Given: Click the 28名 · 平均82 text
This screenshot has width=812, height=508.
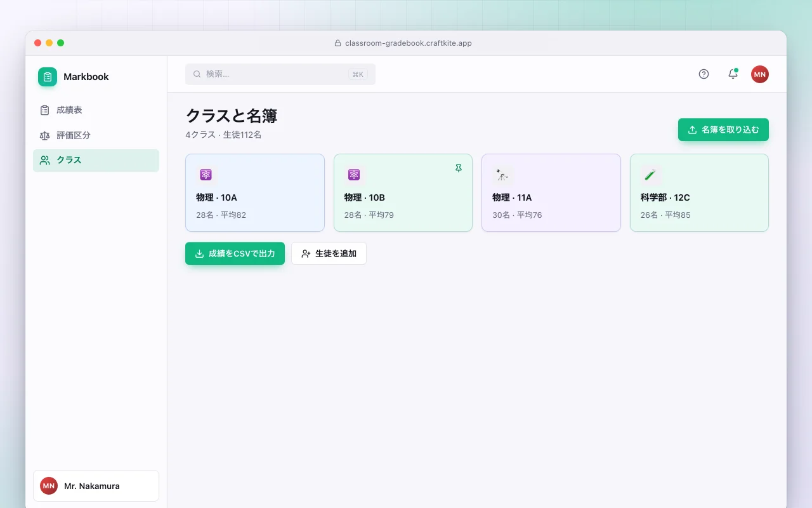Looking at the screenshot, I should click(221, 215).
